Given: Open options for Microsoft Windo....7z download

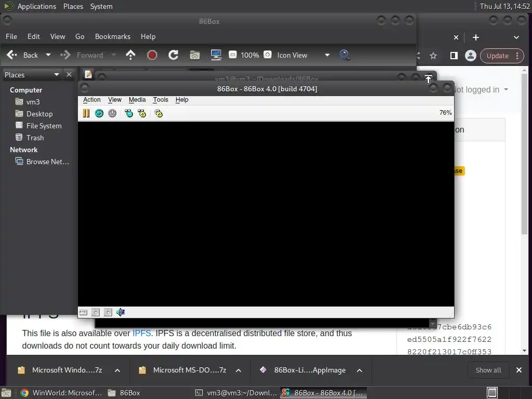Looking at the screenshot, I should (x=117, y=370).
